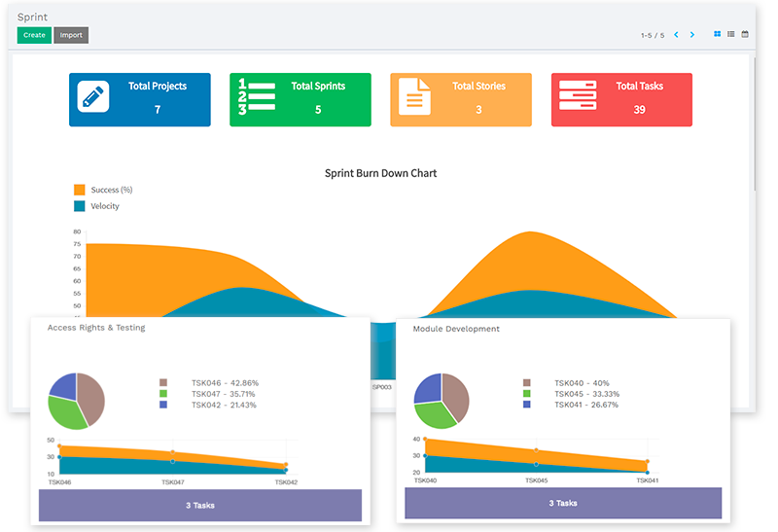Viewport: 778px width, 532px height.
Task: Go to next page arrow
Action: tap(692, 35)
